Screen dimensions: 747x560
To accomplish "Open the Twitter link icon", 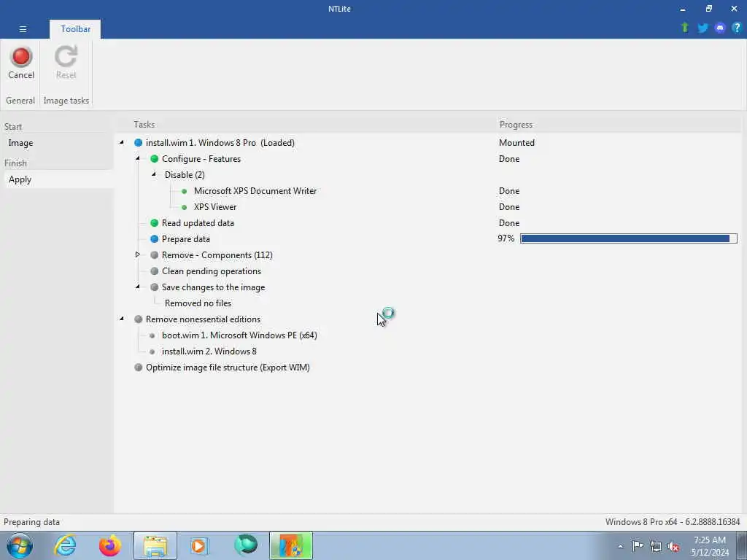I will point(703,28).
